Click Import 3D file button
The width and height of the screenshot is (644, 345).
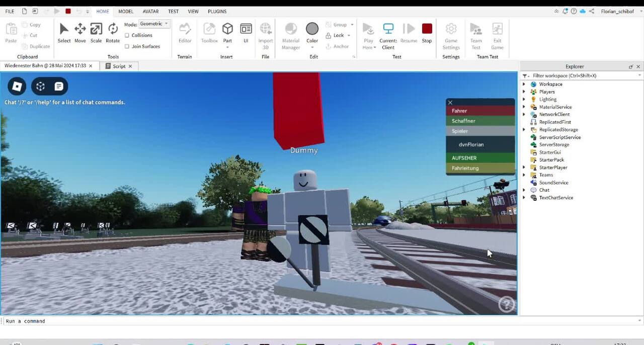266,36
